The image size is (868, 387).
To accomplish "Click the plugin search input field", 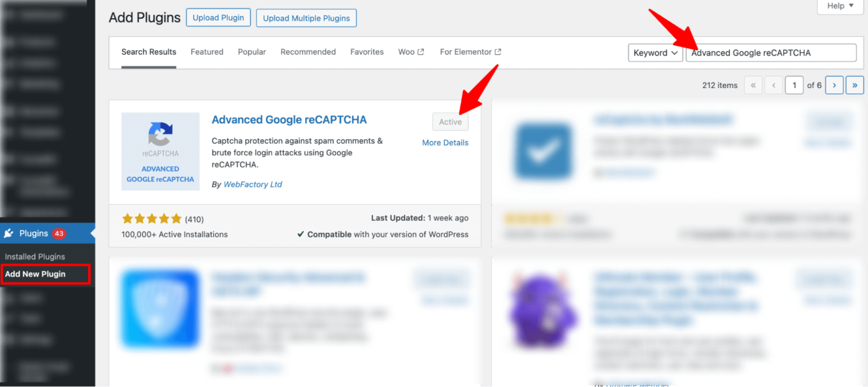I will pos(771,53).
